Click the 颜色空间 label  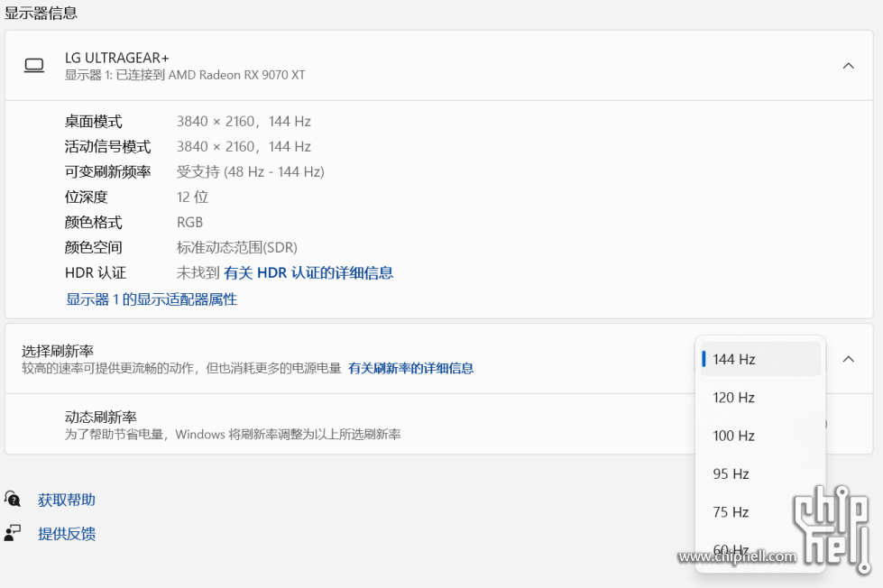[x=94, y=247]
